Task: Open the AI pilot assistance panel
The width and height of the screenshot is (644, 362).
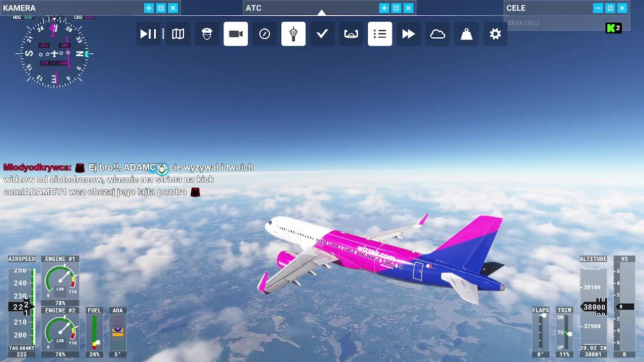Action: [x=207, y=34]
